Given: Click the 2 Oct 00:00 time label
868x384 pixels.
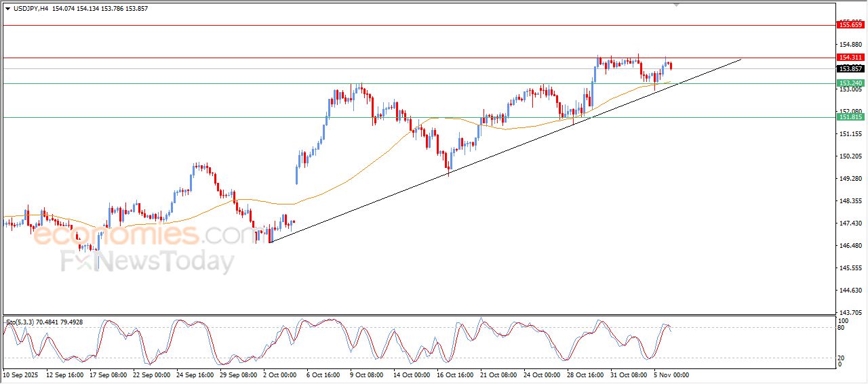Looking at the screenshot, I should click(x=279, y=375).
